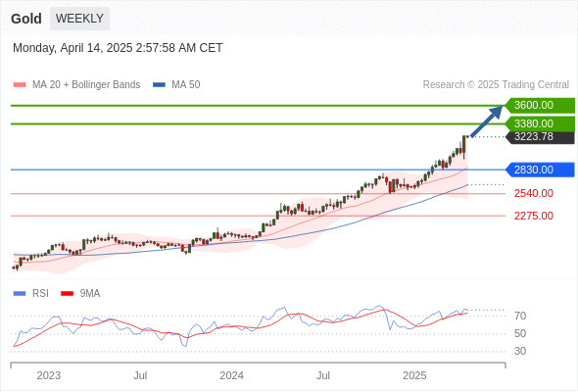
Task: Click the 3380.00 resistance price tag
Action: 540,123
